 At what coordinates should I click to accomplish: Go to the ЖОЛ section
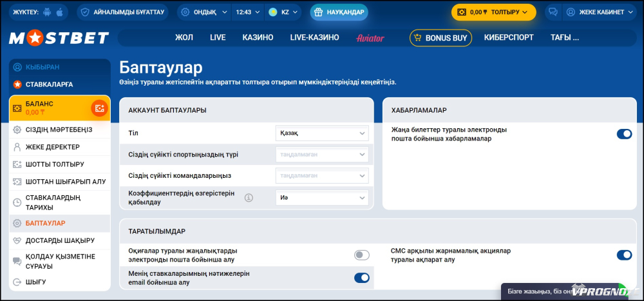184,38
